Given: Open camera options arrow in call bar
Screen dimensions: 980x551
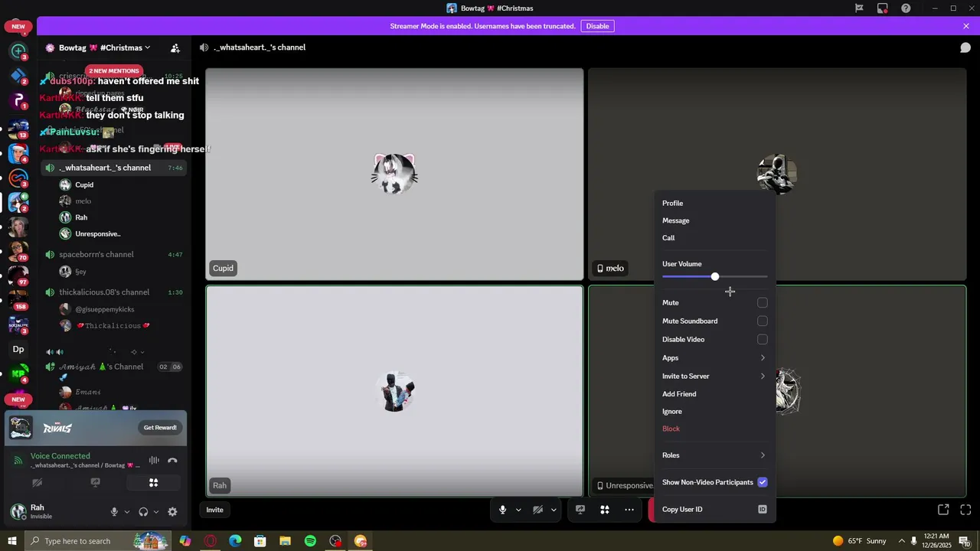Looking at the screenshot, I should pos(554,510).
